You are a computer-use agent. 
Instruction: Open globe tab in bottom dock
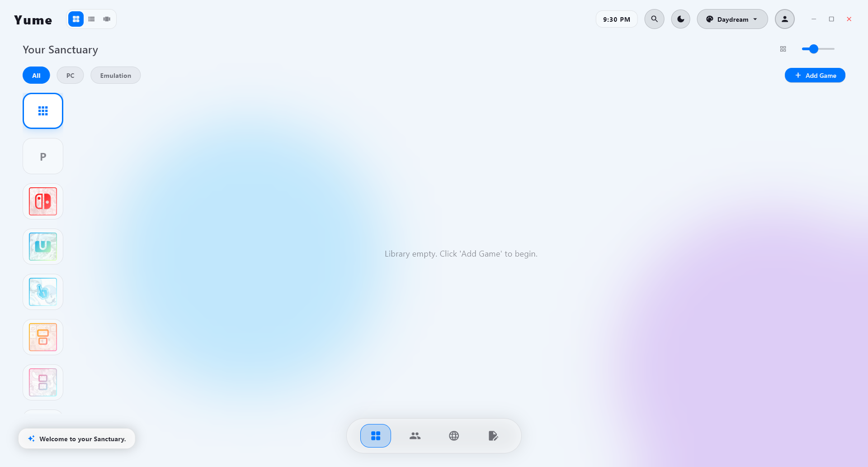click(454, 436)
